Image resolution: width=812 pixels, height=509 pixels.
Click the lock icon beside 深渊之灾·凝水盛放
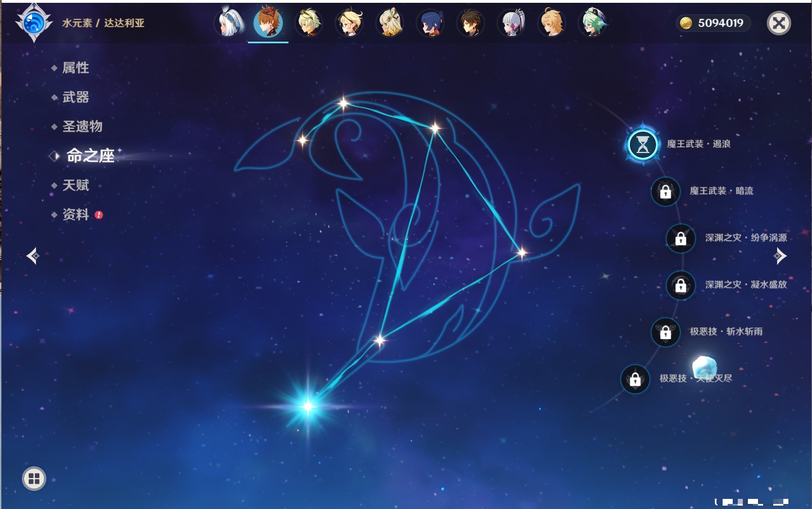pyautogui.click(x=680, y=285)
